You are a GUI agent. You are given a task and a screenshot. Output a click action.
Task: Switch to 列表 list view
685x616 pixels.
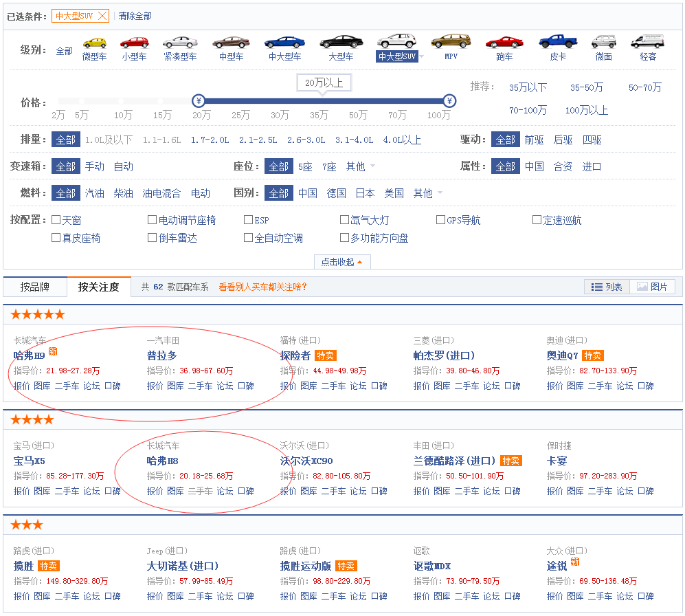click(607, 287)
